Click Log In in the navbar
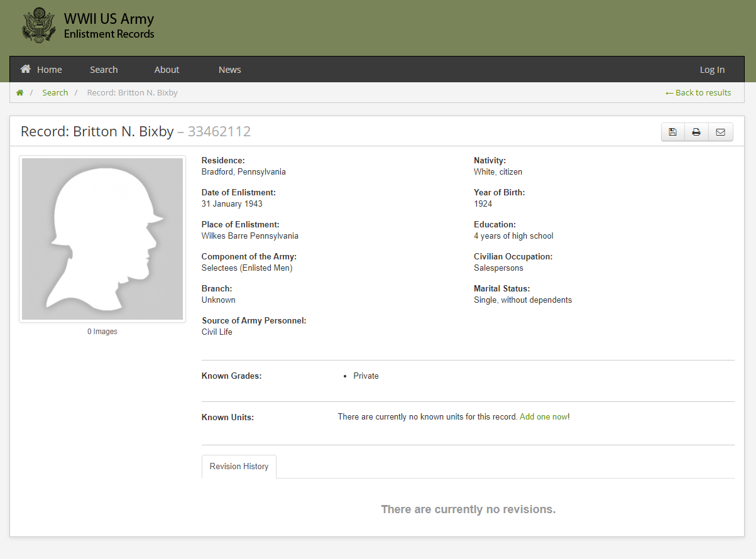 point(712,70)
